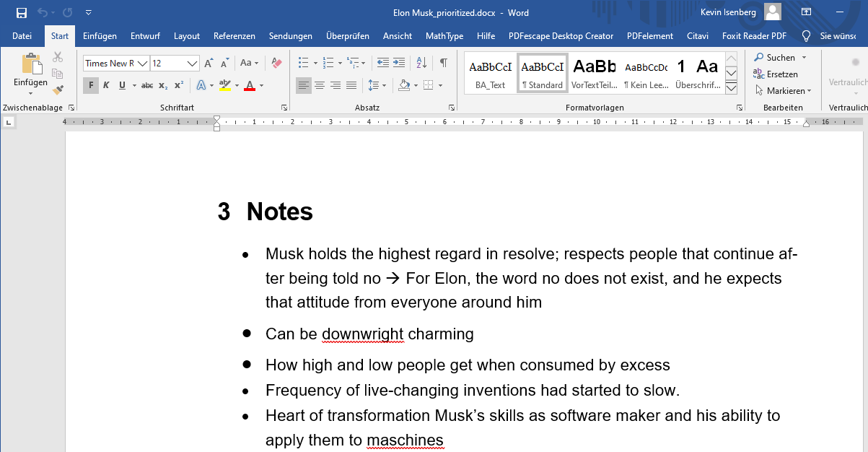Sort text with the A-Z sort icon
This screenshot has height=452, width=868.
(x=421, y=64)
